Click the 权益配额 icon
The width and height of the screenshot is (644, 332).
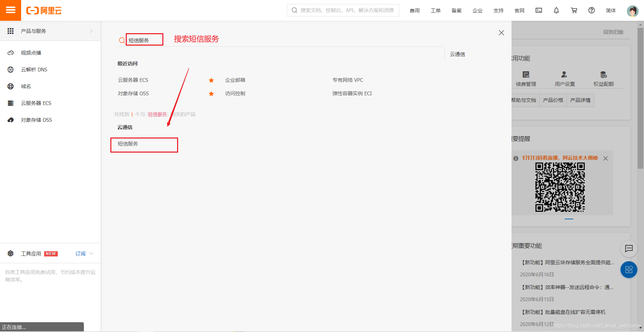click(x=603, y=74)
